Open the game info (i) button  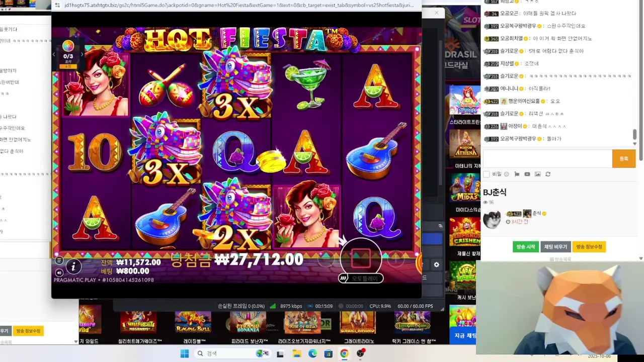click(73, 266)
